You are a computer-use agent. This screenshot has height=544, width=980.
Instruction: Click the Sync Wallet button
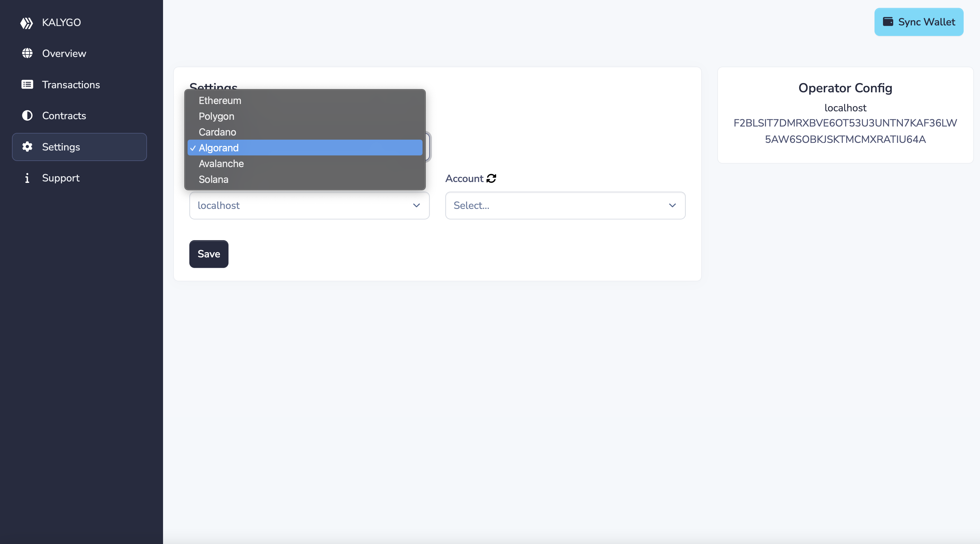click(918, 22)
